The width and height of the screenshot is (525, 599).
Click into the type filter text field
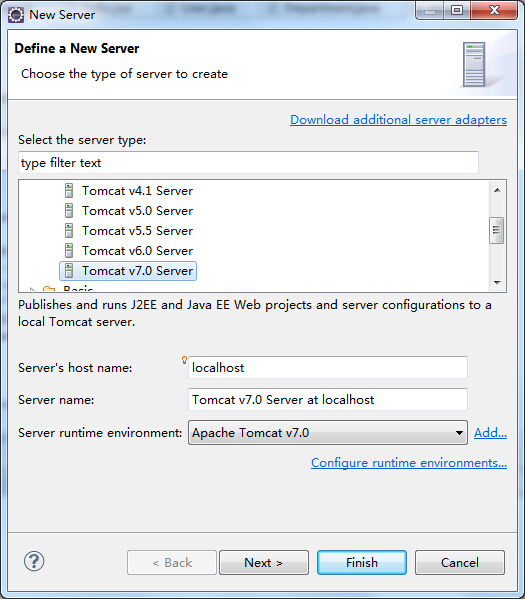click(x=248, y=162)
